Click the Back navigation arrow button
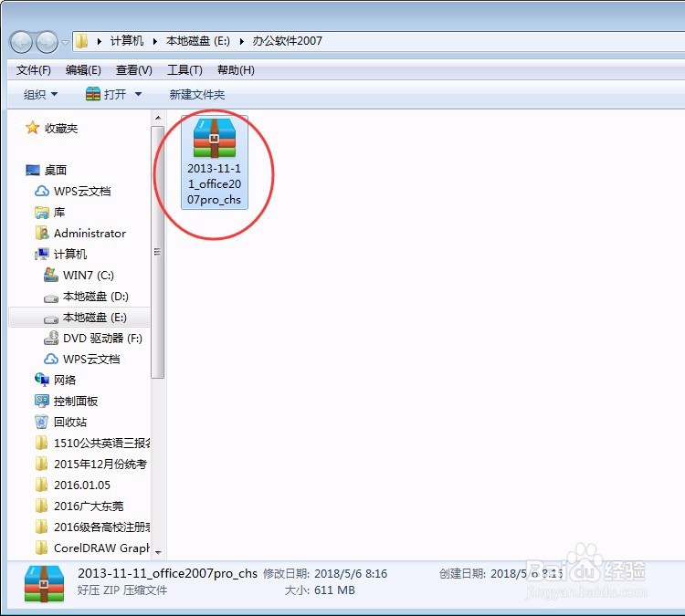The height and width of the screenshot is (616, 685). point(21,42)
